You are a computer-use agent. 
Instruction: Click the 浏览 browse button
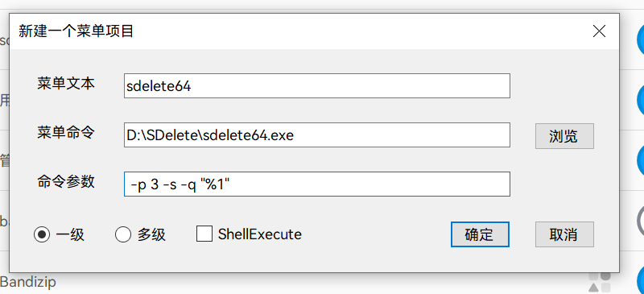click(564, 135)
